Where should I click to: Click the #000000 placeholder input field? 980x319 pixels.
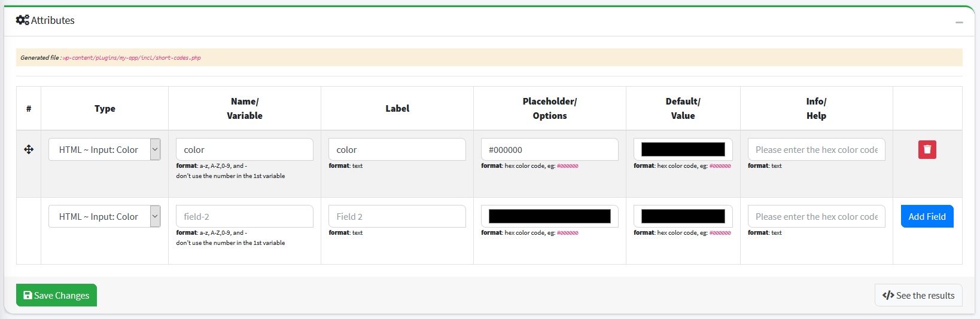(549, 149)
